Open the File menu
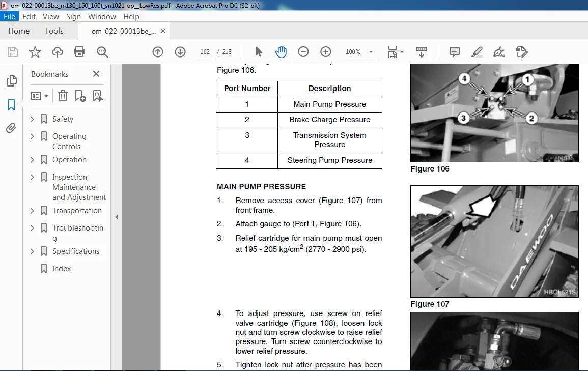This screenshot has width=588, height=371. tap(9, 16)
